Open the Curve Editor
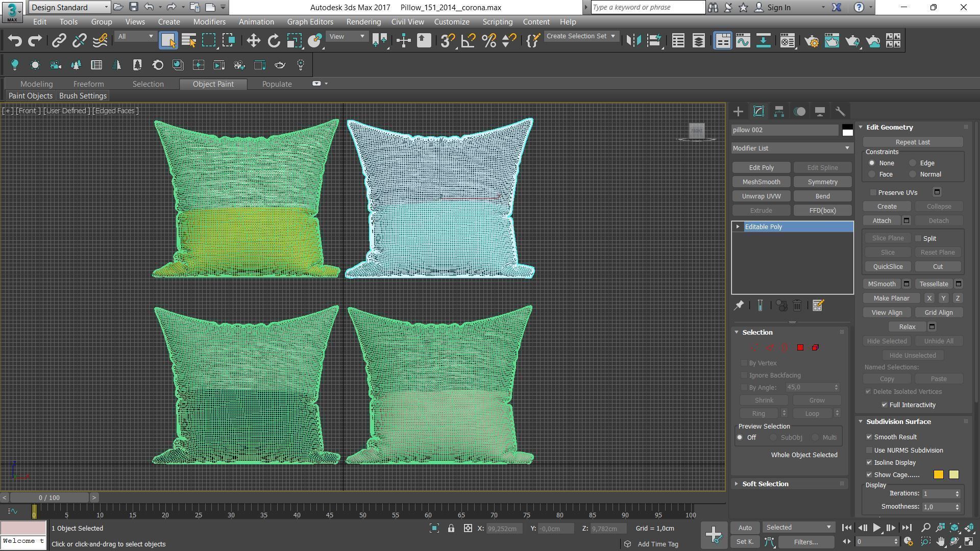 click(x=743, y=41)
